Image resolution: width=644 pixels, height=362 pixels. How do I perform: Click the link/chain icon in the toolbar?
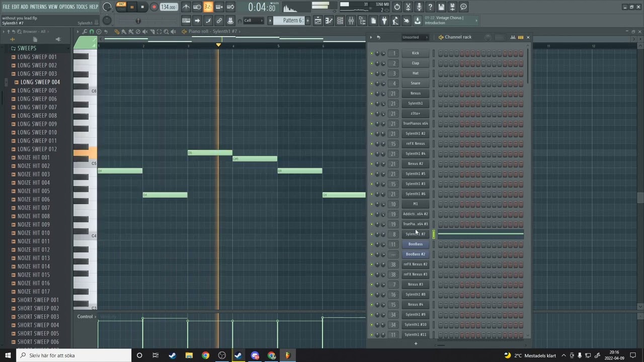[219, 21]
